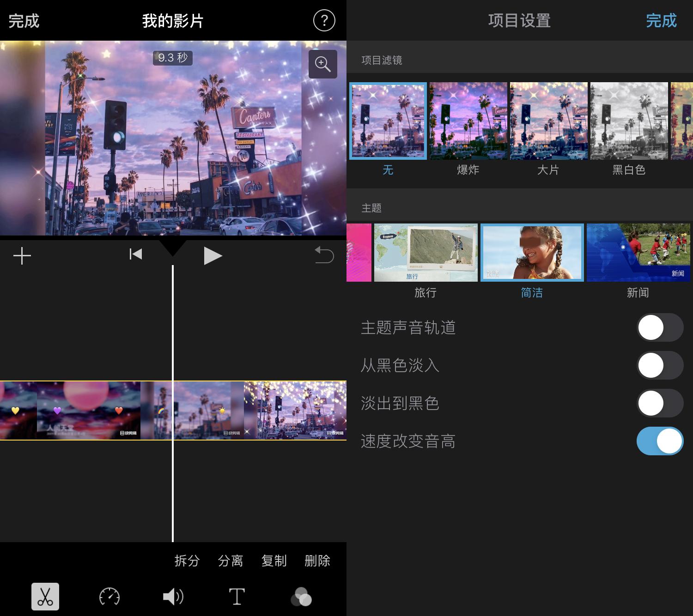
Task: Select the 爆炸 project filter
Action: point(468,121)
